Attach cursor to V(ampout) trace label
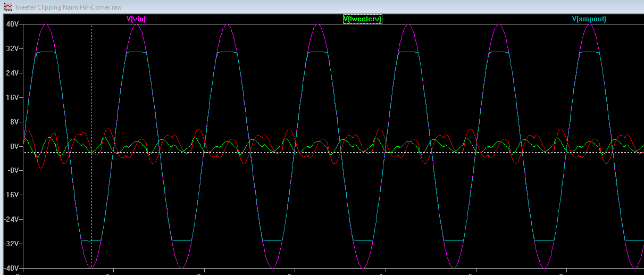This screenshot has height=275, width=644. click(589, 19)
